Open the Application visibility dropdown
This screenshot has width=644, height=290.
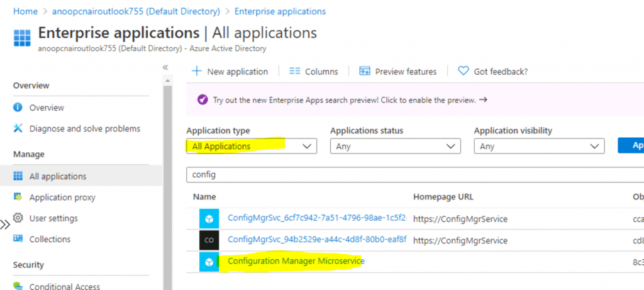coord(539,146)
